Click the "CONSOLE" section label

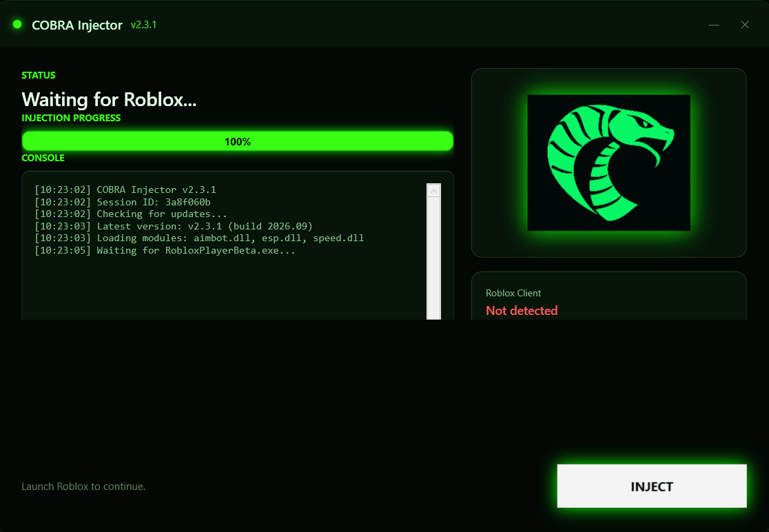point(43,158)
